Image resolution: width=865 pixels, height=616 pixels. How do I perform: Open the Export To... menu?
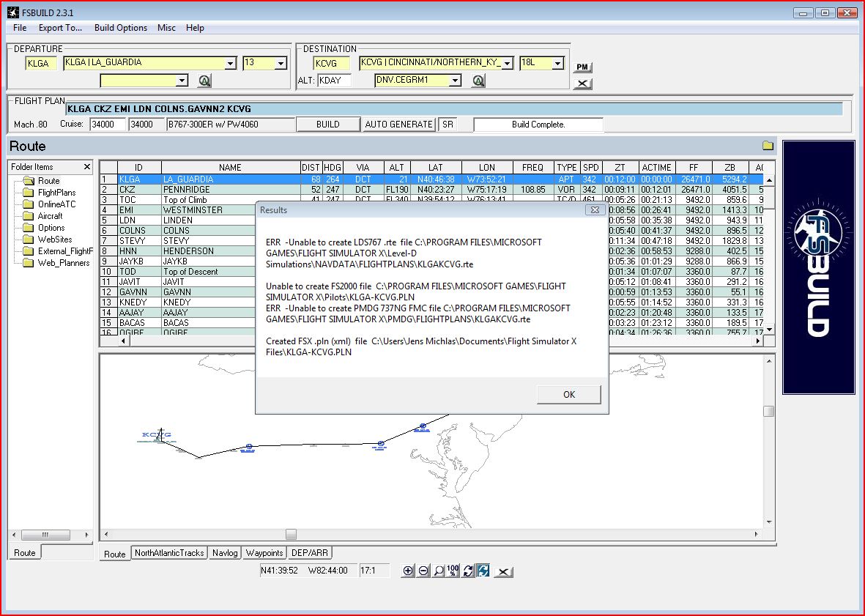pyautogui.click(x=60, y=28)
